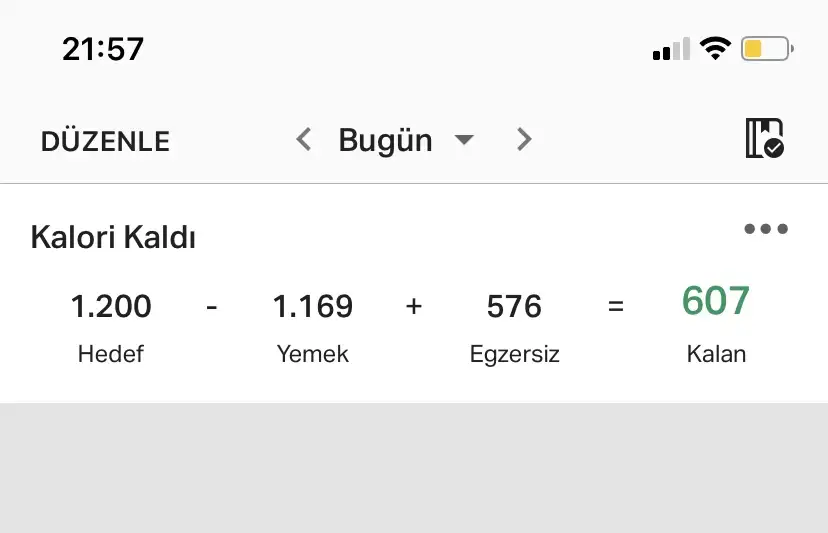Tap the DÜZENLE button
This screenshot has width=828, height=533.
pos(105,142)
